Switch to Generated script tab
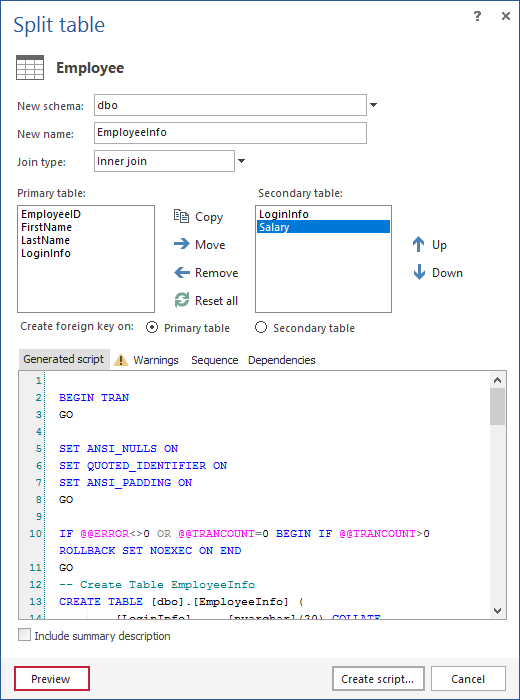The width and height of the screenshot is (520, 700). coord(64,359)
